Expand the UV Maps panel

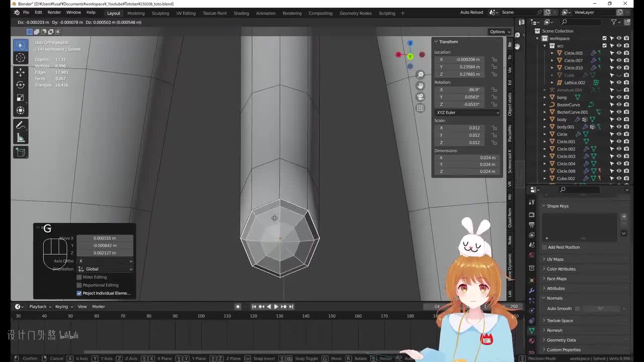[x=555, y=259]
